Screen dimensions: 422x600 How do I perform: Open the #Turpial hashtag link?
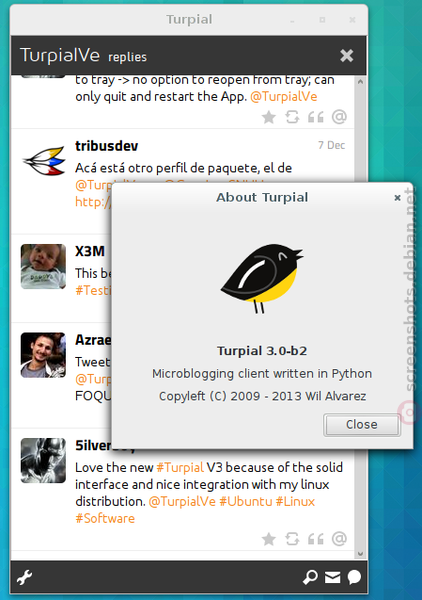[x=180, y=468]
